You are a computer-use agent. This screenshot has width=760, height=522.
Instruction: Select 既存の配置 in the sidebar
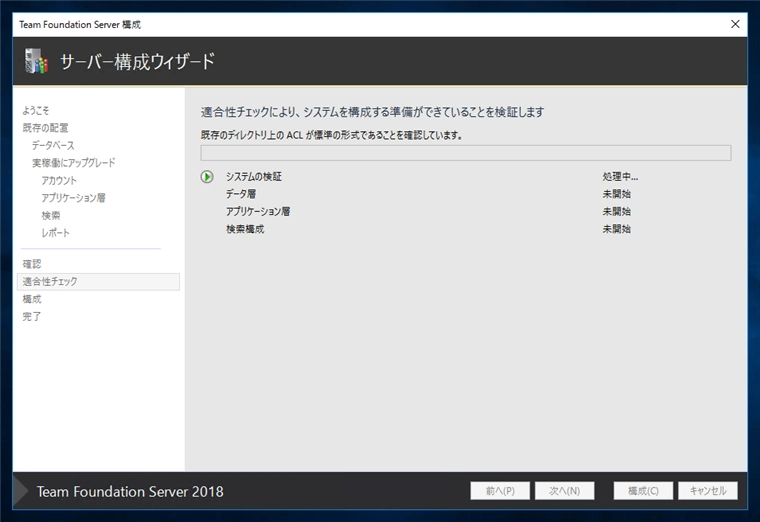(x=45, y=128)
